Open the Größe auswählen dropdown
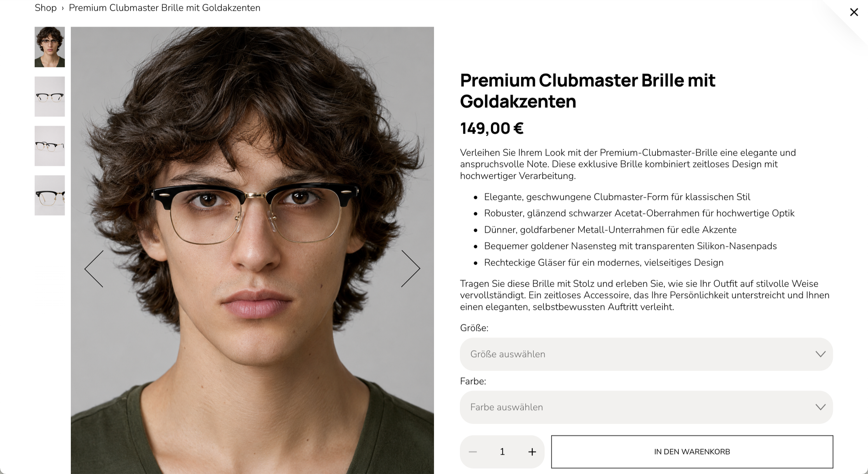The width and height of the screenshot is (868, 474). click(x=646, y=354)
